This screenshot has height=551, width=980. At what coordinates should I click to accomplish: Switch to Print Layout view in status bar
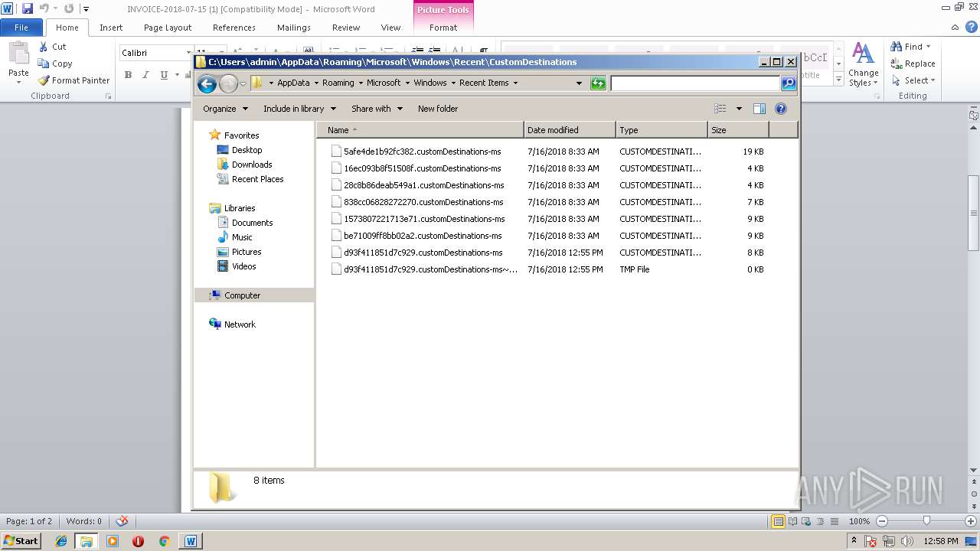click(778, 521)
